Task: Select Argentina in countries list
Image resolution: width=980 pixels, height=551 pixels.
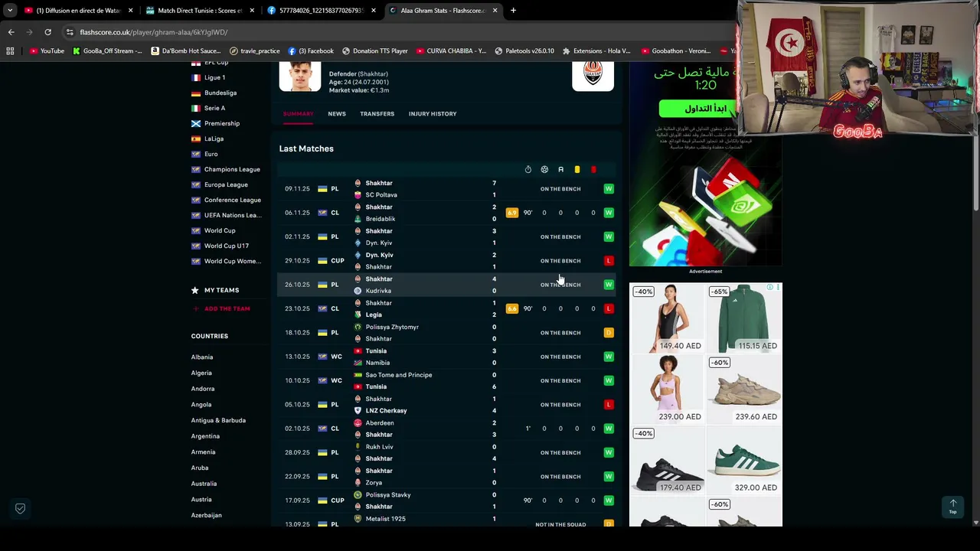Action: pyautogui.click(x=205, y=436)
